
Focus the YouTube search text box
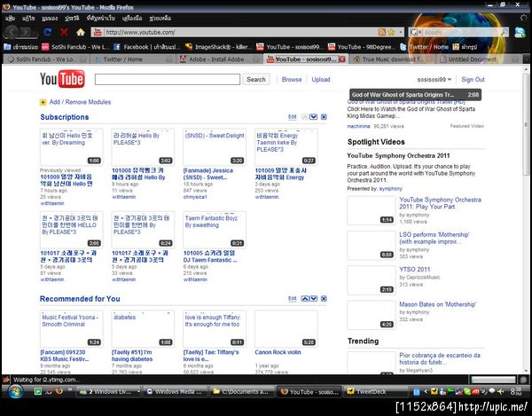coord(168,80)
